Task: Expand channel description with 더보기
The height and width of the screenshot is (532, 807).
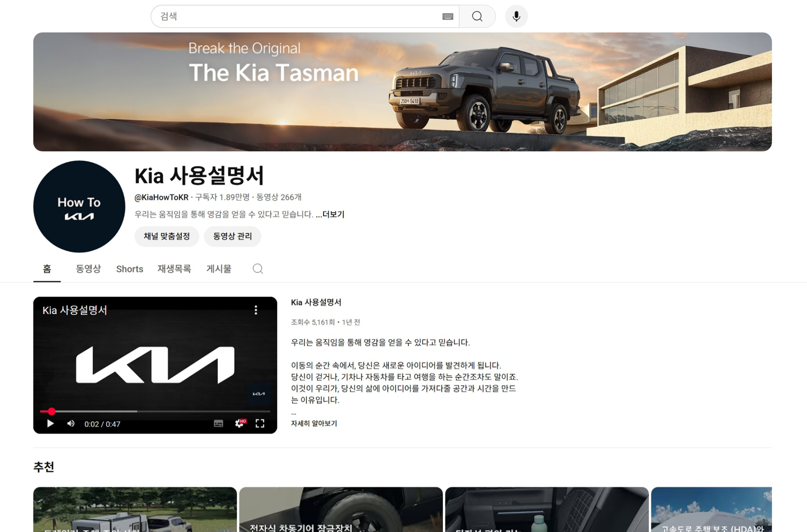Action: click(330, 214)
